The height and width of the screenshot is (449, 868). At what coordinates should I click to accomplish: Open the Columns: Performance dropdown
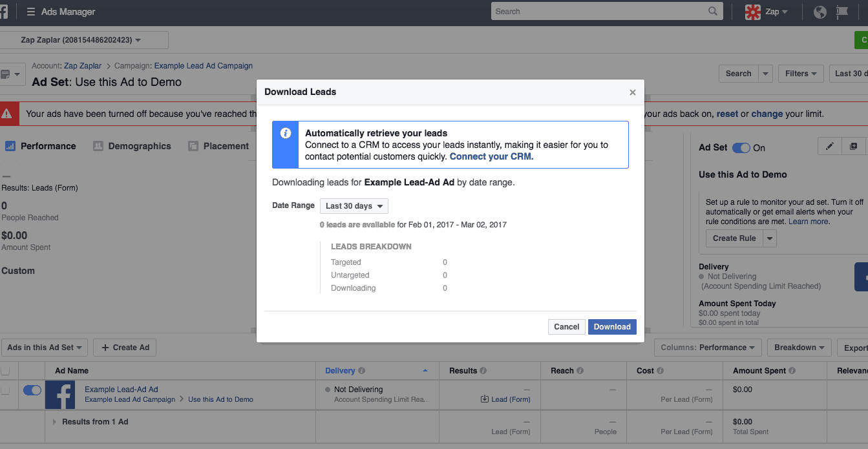coord(708,348)
